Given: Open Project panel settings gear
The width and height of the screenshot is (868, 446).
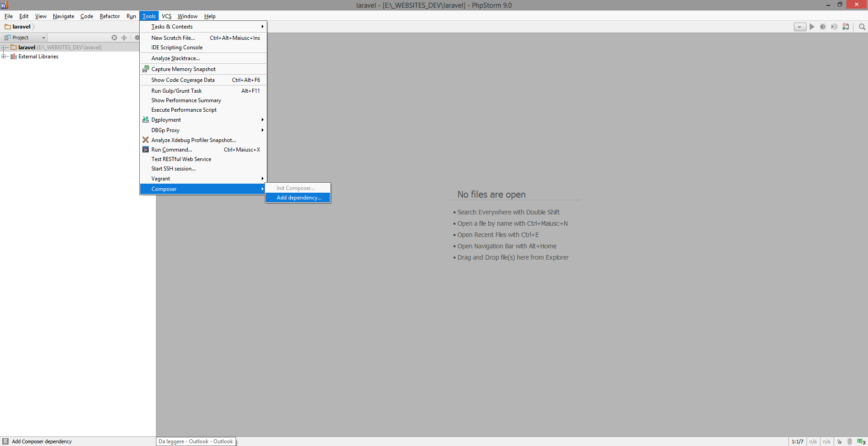Looking at the screenshot, I should [x=137, y=38].
